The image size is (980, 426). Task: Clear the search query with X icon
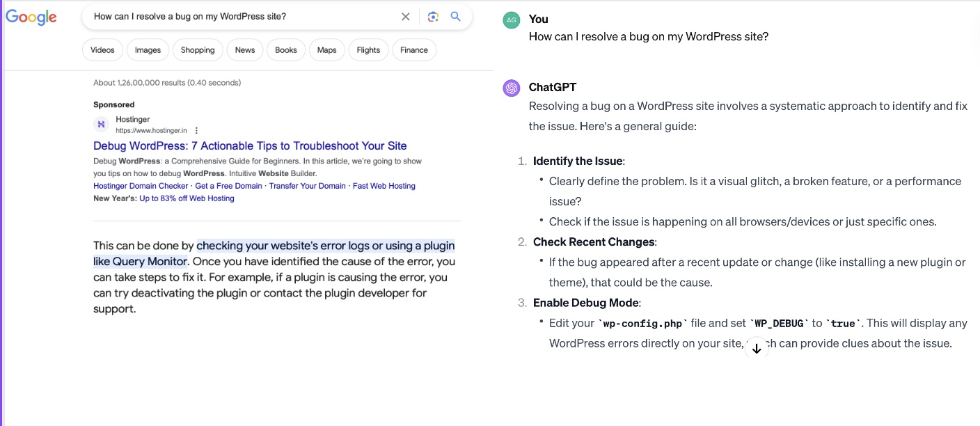tap(406, 17)
